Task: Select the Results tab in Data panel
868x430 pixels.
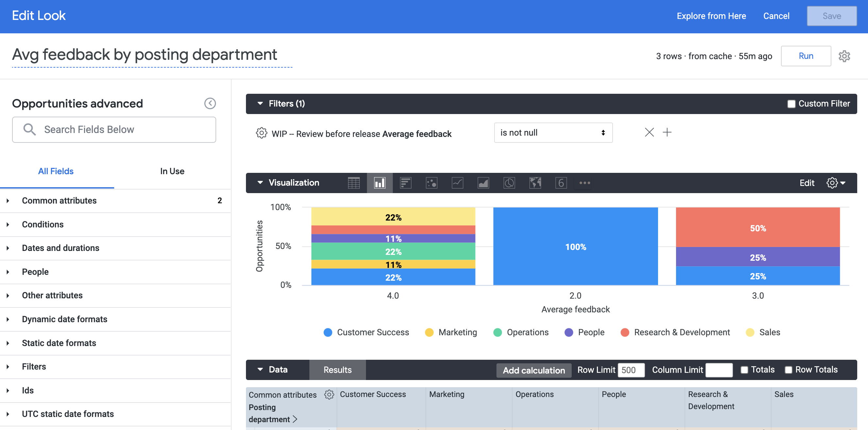Action: pos(337,370)
